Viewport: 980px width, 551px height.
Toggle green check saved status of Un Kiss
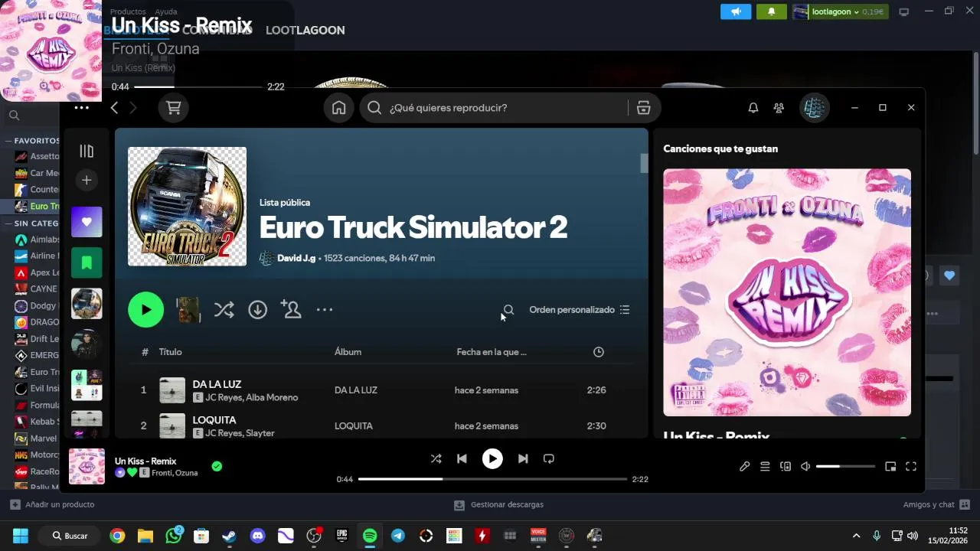click(217, 466)
